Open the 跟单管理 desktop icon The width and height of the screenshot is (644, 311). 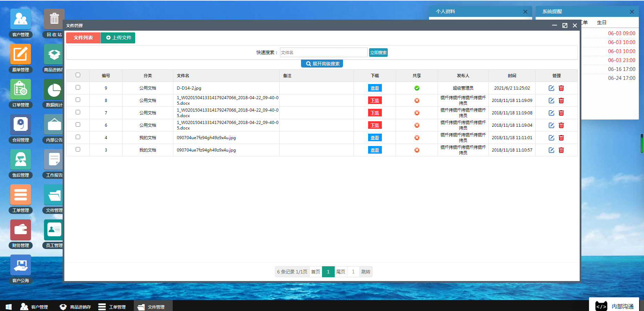21,54
